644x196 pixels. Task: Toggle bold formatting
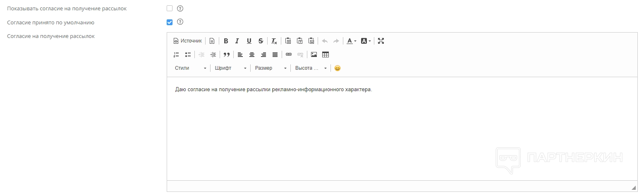[x=226, y=41]
